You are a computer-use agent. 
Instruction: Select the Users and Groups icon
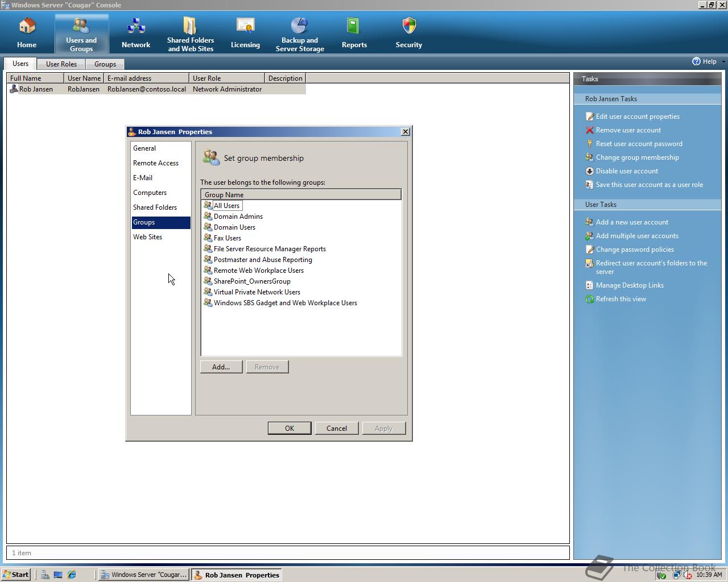[x=81, y=26]
